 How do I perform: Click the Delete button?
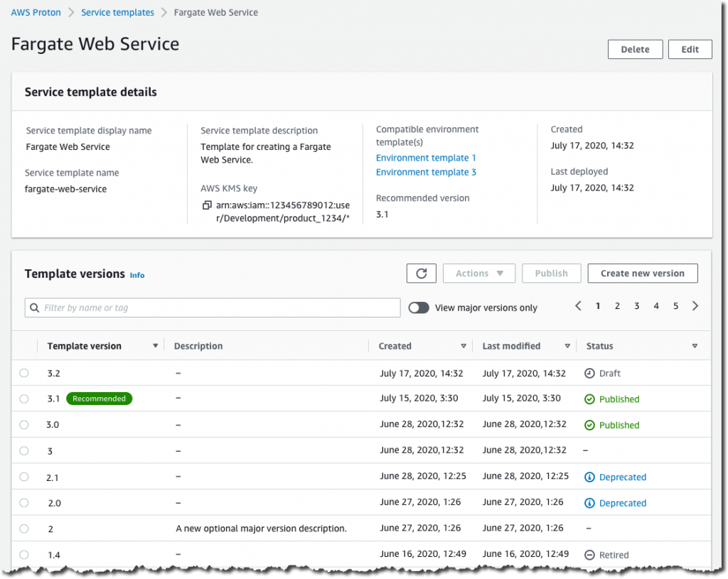635,49
